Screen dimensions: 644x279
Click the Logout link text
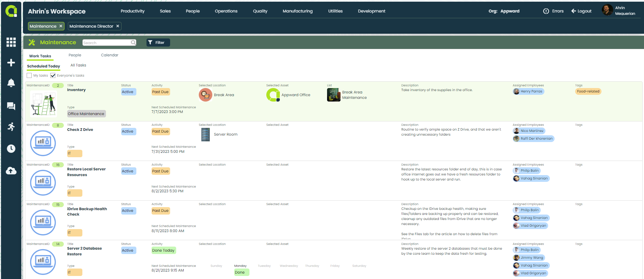coord(585,11)
